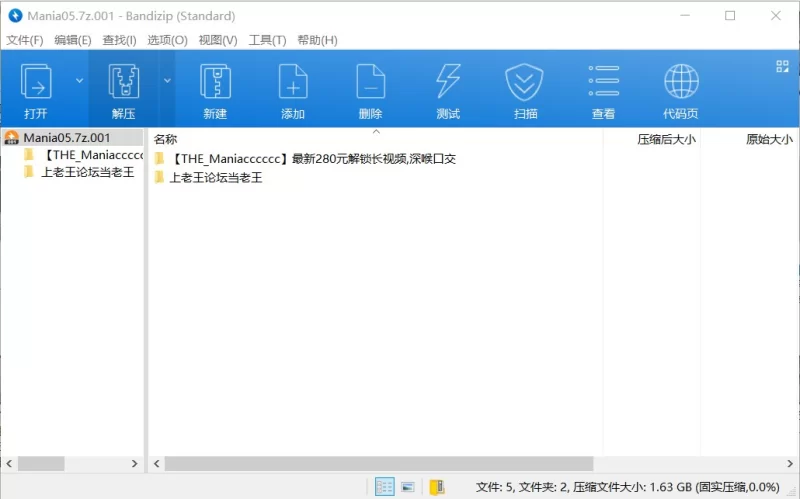
Task: Click folder icon of THE_Maniacccccc list row
Action: [160, 158]
